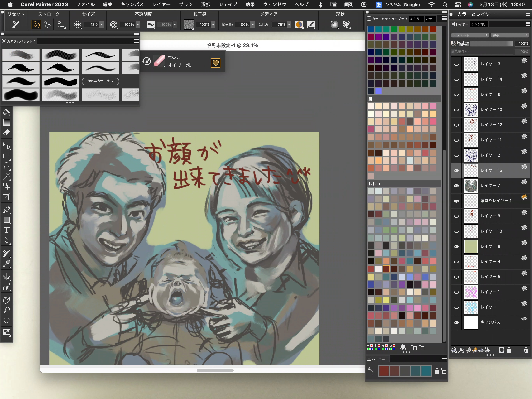Screen dimensions: 532x399
Task: Select the Pen shape tool
Action: pos(6,210)
